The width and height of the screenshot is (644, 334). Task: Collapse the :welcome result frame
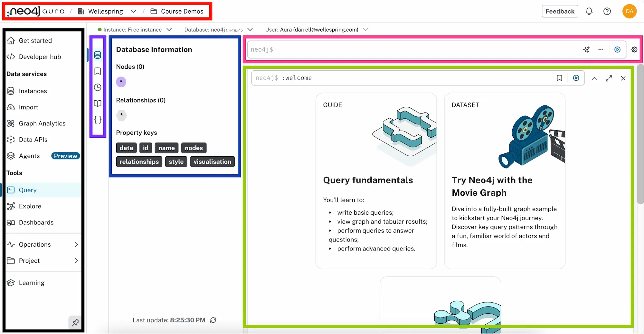(x=594, y=78)
